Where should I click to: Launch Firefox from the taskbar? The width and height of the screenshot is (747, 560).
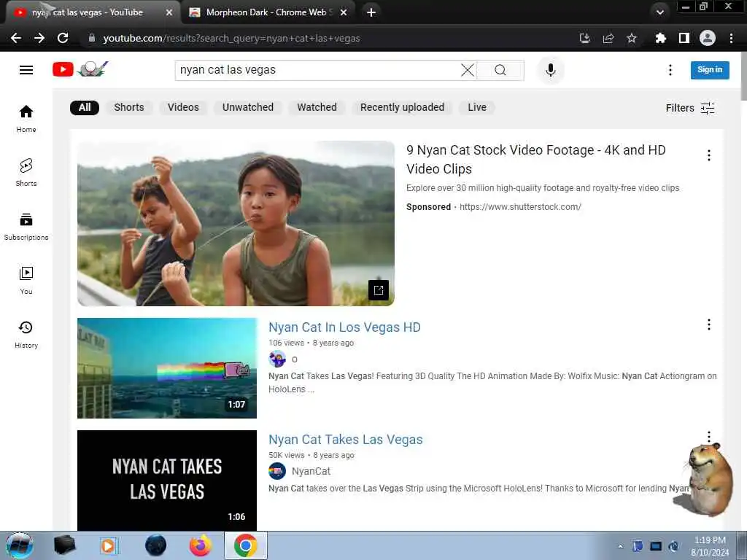(201, 545)
